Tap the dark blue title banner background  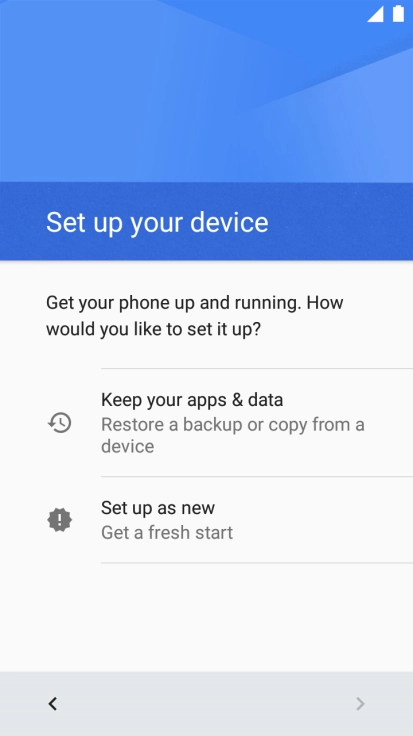pyautogui.click(x=206, y=221)
